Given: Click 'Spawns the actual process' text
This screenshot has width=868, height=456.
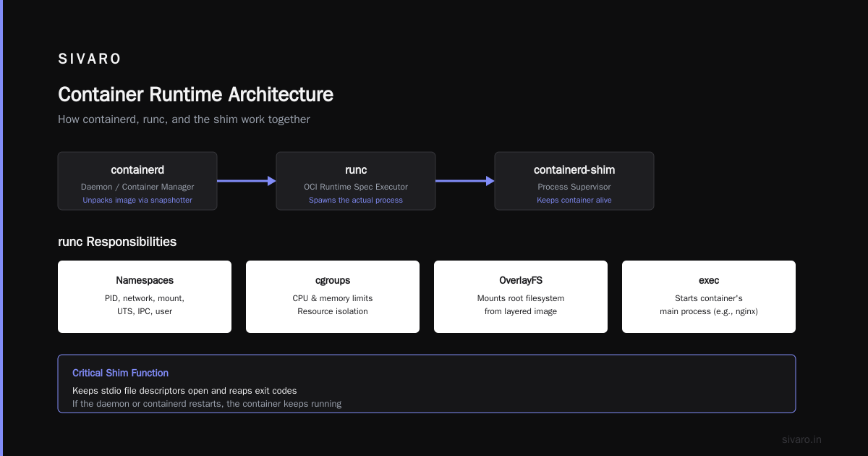Looking at the screenshot, I should coord(356,200).
